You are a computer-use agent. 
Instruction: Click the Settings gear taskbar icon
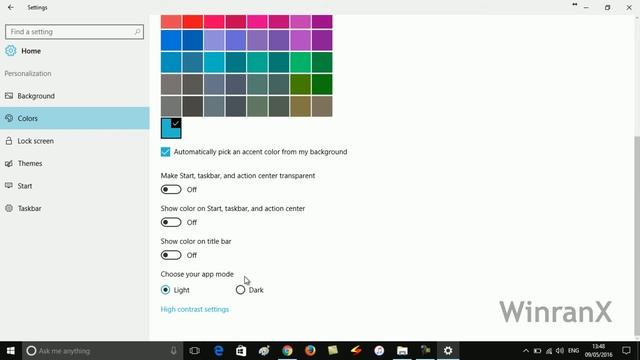(x=448, y=351)
